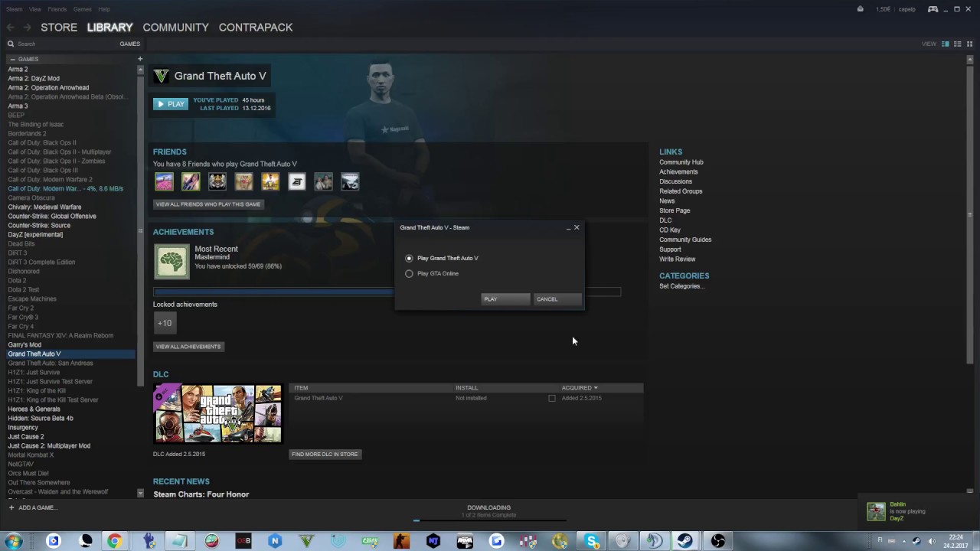The height and width of the screenshot is (551, 980).
Task: Open the Friends menu
Action: [57, 9]
